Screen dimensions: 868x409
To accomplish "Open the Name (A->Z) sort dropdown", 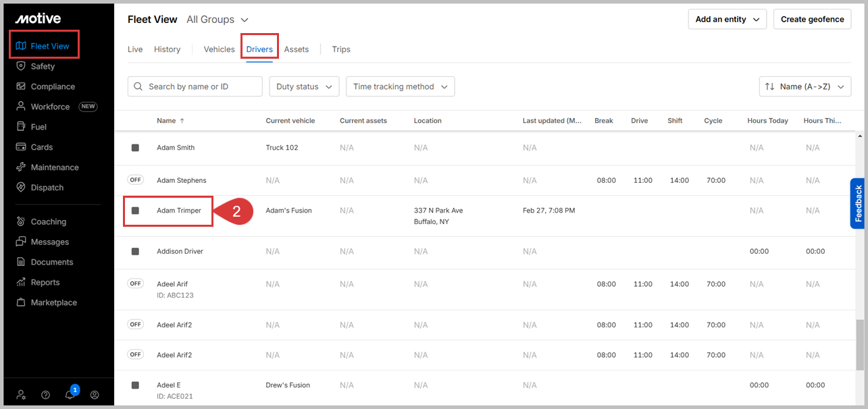I will coord(805,86).
